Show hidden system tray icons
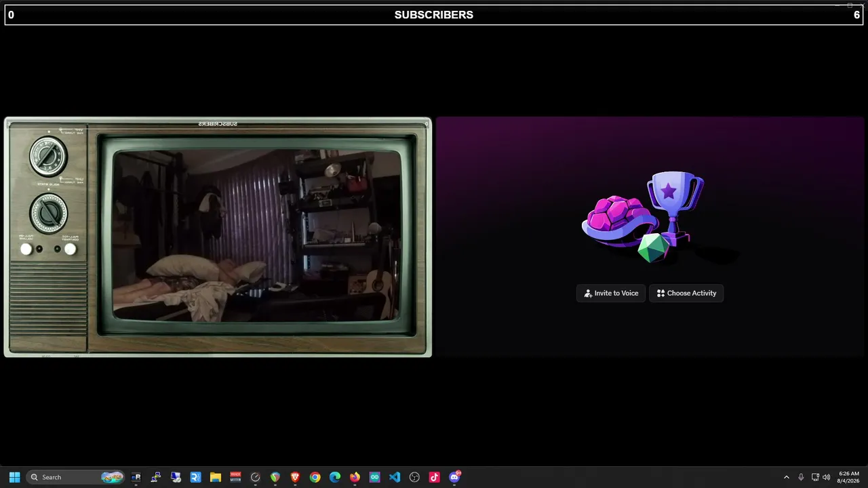868x488 pixels. (x=787, y=477)
